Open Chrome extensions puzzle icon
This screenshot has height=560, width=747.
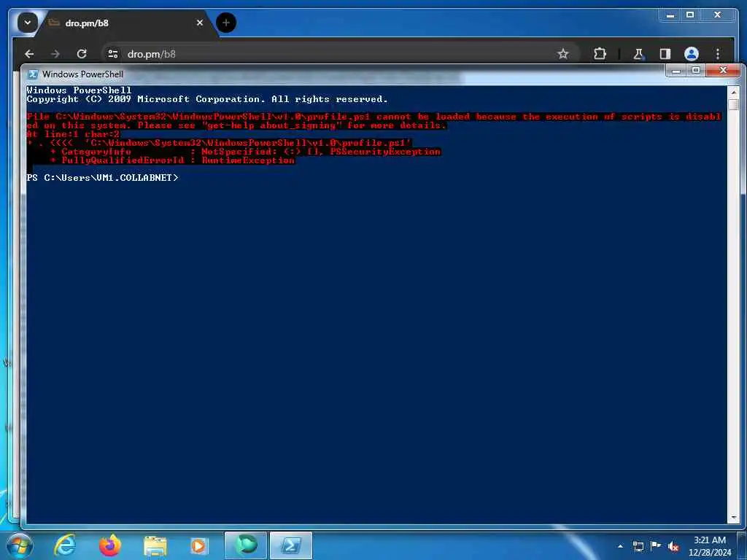pos(600,54)
